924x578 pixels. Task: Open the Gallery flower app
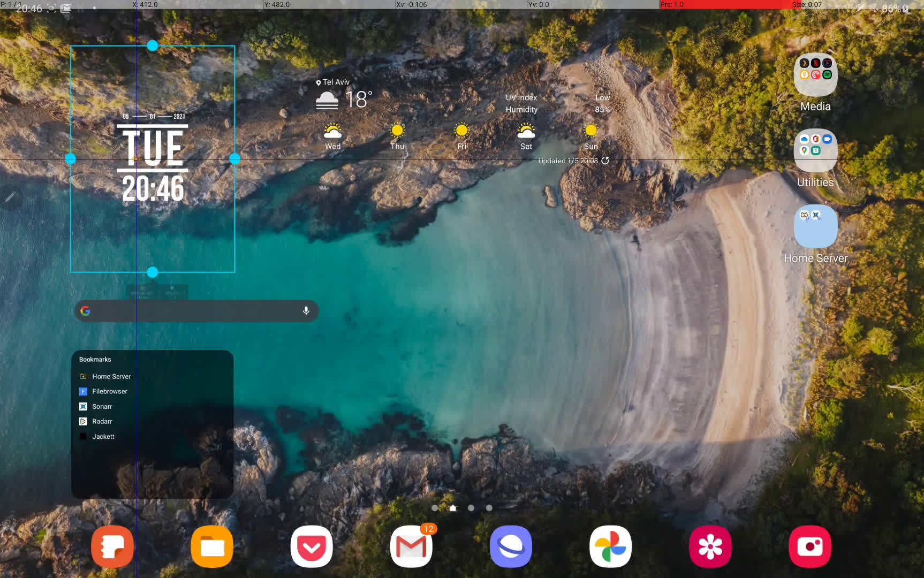pyautogui.click(x=710, y=546)
